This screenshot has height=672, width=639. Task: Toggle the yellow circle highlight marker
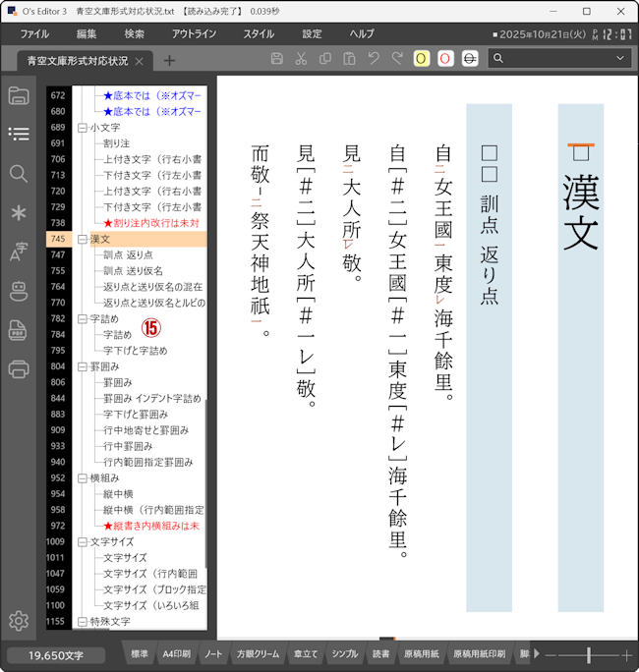click(x=421, y=59)
